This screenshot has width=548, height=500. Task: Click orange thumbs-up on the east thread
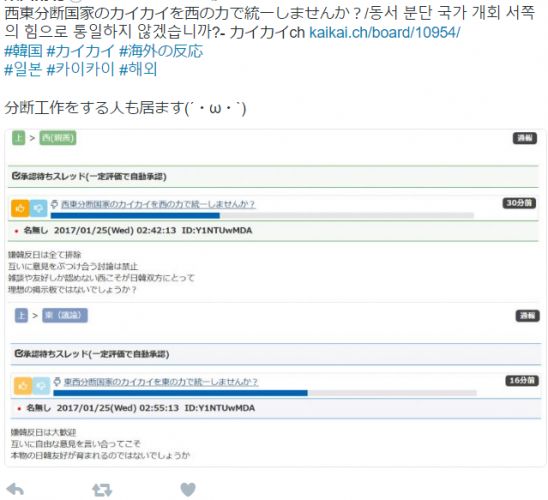23,386
